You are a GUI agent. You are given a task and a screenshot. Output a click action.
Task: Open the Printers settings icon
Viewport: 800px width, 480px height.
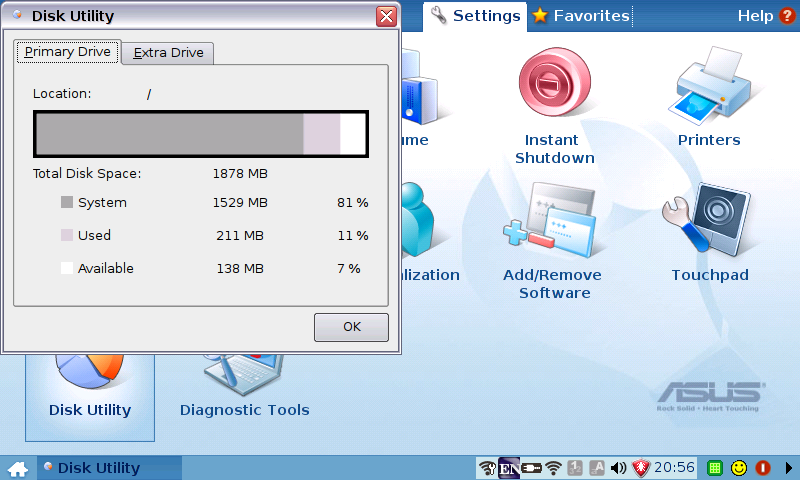709,84
